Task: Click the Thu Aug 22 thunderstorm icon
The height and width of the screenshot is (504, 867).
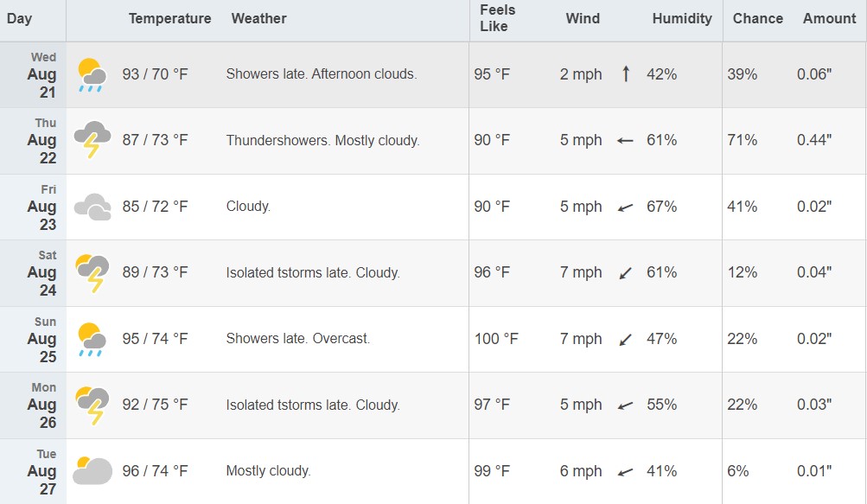Action: pyautogui.click(x=92, y=140)
